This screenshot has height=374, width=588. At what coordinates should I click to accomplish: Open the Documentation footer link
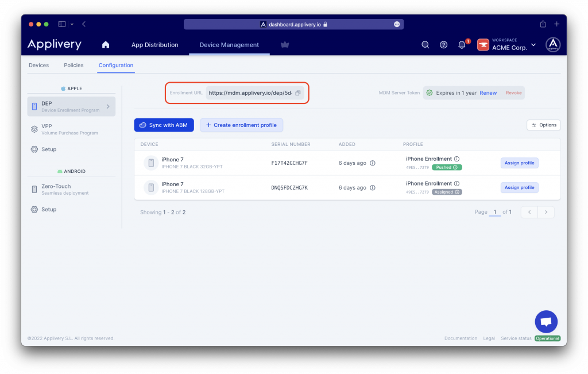[461, 338]
